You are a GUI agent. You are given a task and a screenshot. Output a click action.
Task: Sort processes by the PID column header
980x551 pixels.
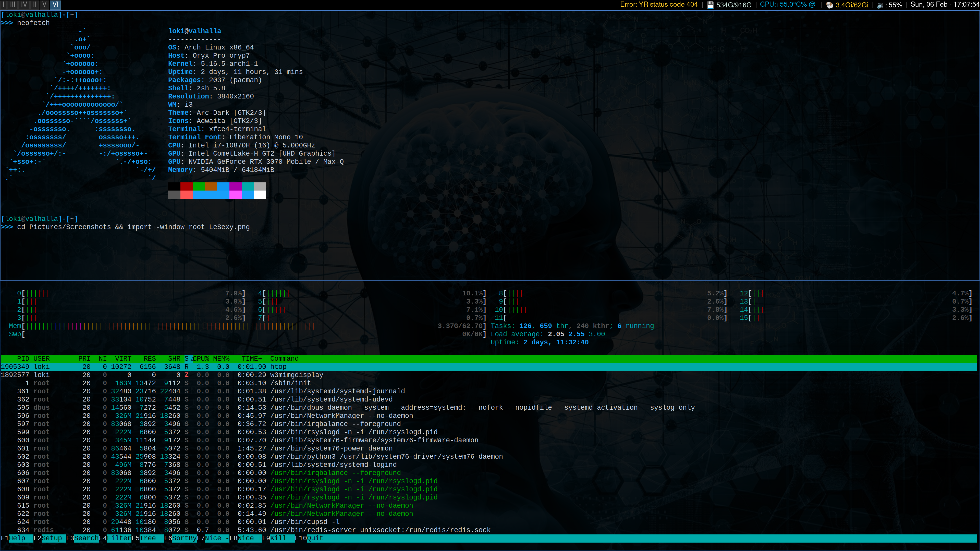point(23,359)
